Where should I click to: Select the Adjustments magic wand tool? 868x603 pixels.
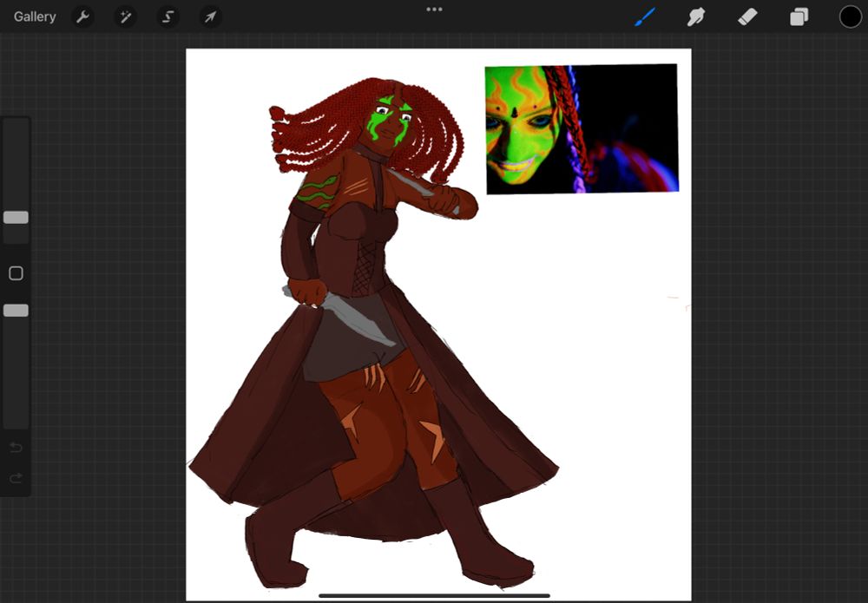coord(125,16)
